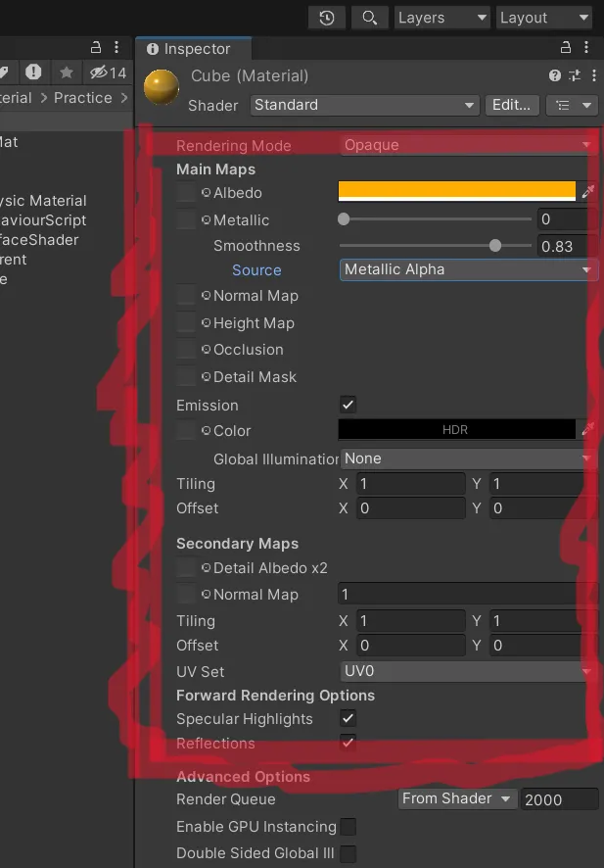Open the Source dropdown showing Metallic Alpha
The width and height of the screenshot is (604, 868).
click(x=468, y=269)
